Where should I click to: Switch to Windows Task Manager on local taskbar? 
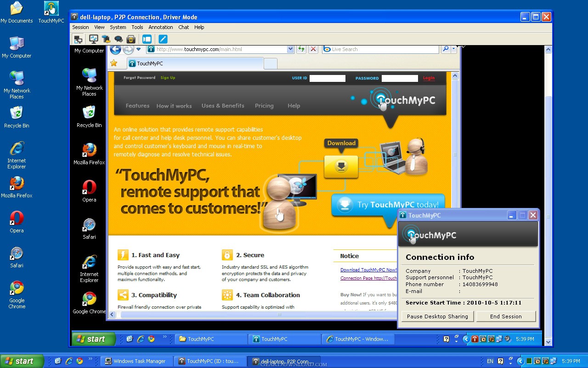point(136,361)
